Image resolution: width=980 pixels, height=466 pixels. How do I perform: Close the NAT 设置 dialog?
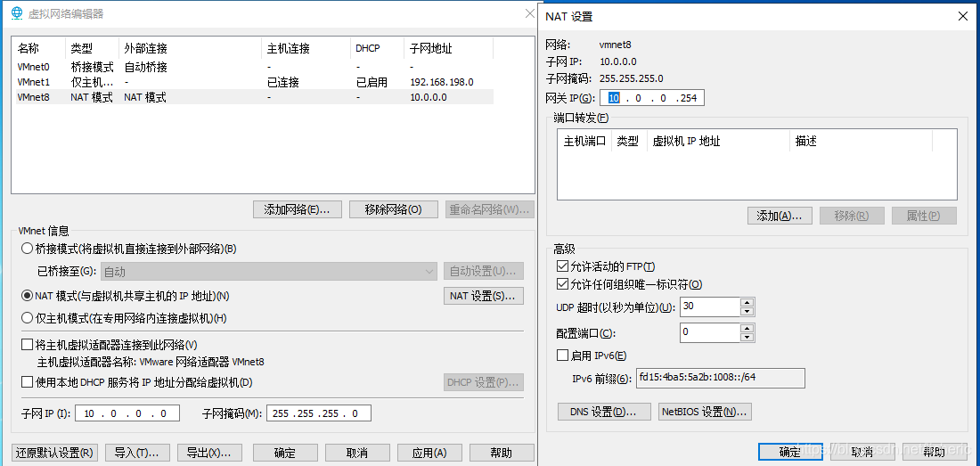(963, 16)
